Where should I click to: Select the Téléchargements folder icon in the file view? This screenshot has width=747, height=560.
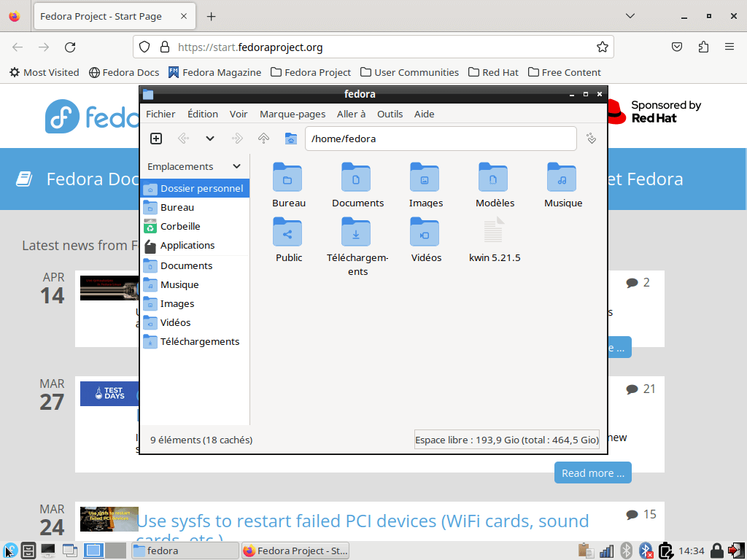click(356, 232)
